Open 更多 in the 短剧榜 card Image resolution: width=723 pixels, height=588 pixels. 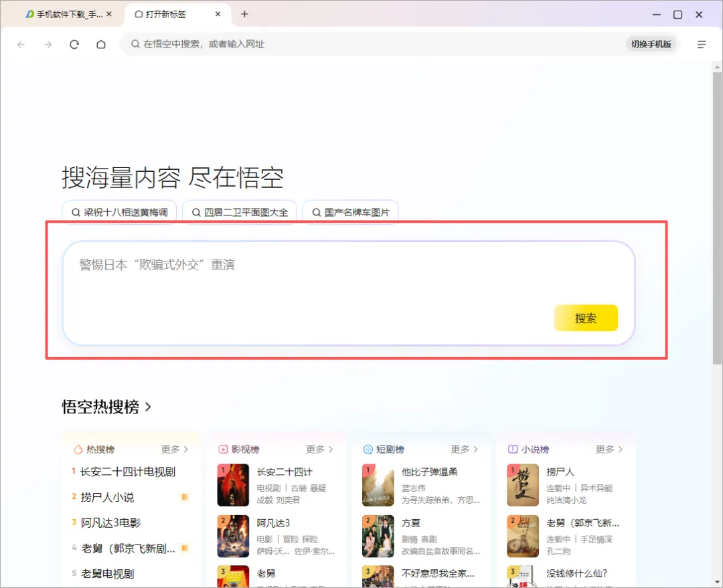click(464, 450)
